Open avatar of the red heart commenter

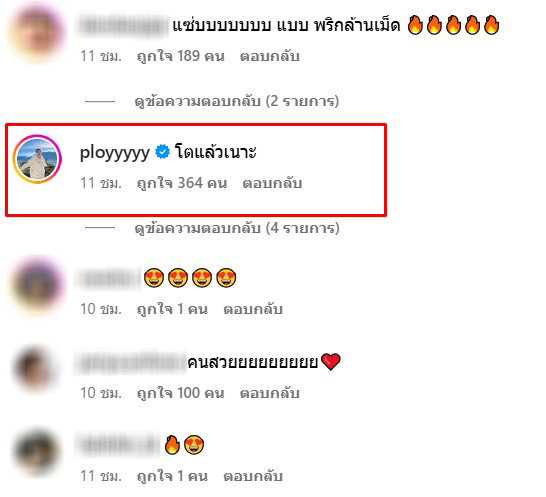pos(35,369)
